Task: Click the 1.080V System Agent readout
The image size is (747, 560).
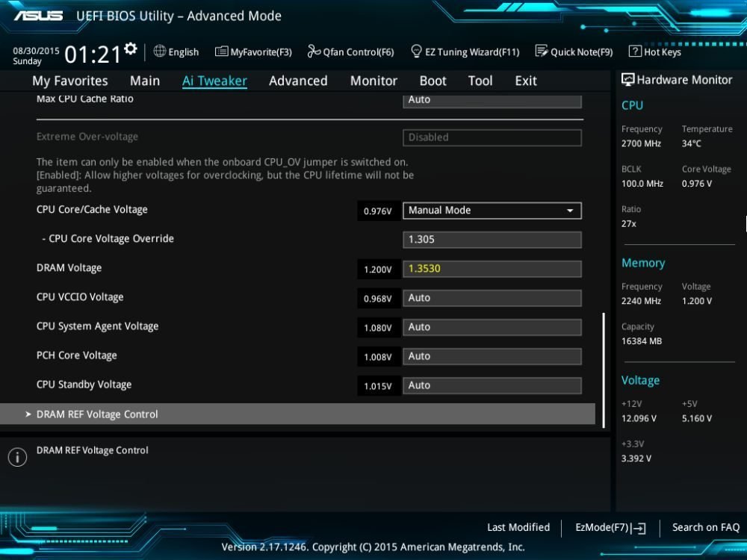Action: coord(378,328)
